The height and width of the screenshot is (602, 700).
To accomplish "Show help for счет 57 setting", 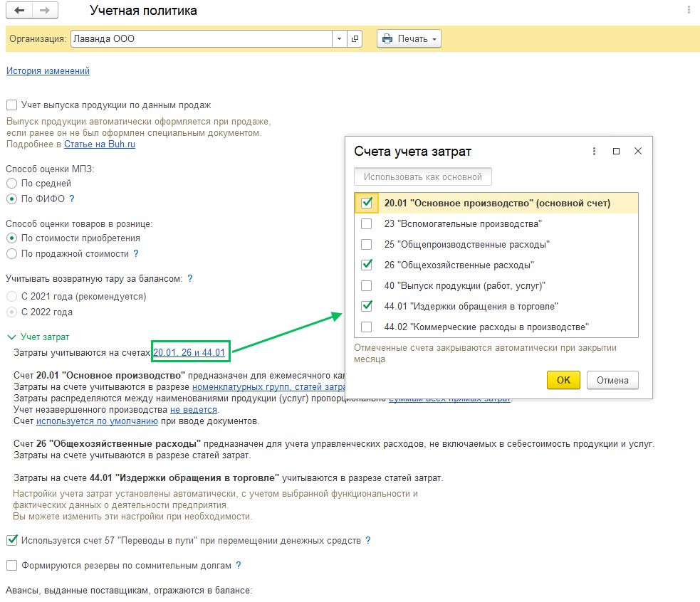I will [368, 540].
